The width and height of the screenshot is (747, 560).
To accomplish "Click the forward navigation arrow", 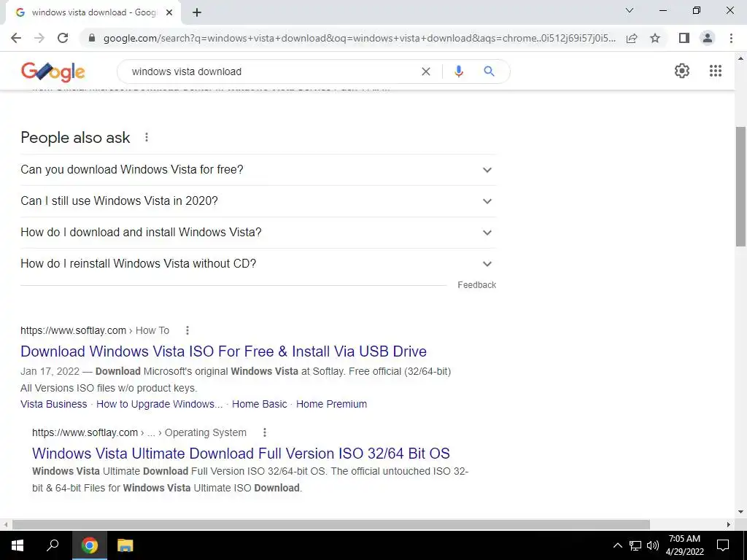I will pyautogui.click(x=39, y=38).
